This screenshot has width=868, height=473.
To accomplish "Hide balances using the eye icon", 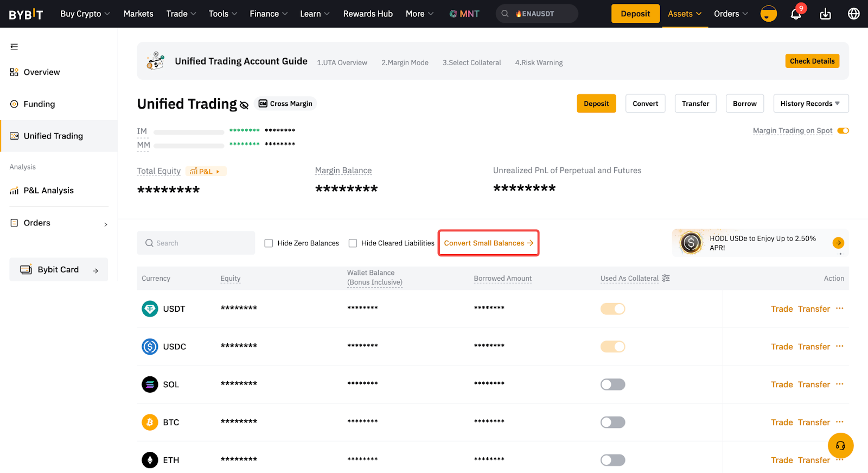I will (x=244, y=105).
